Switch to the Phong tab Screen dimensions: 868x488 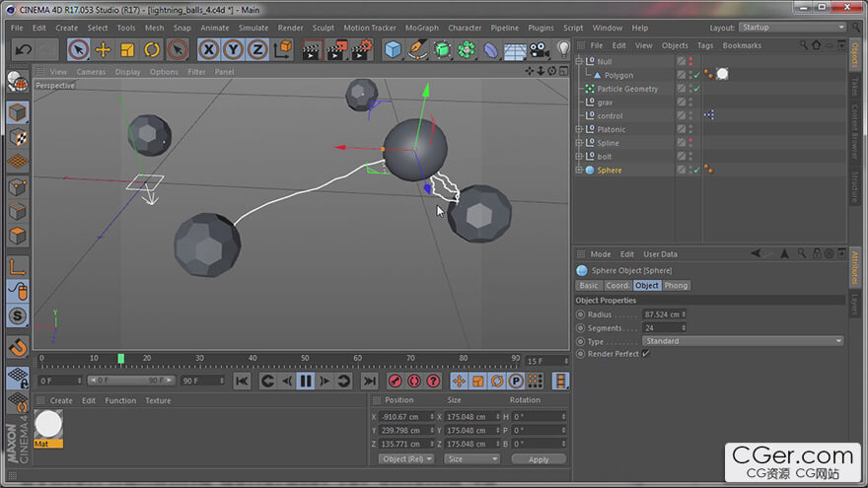tap(676, 286)
